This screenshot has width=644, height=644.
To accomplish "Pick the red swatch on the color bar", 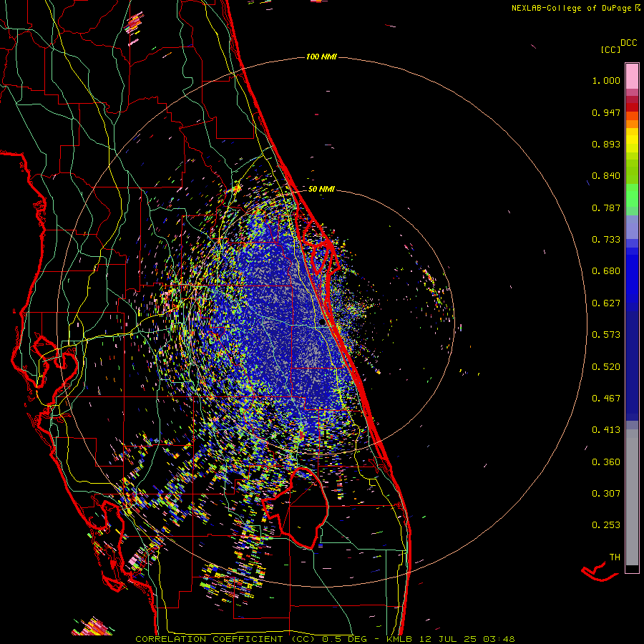I will tap(632, 107).
